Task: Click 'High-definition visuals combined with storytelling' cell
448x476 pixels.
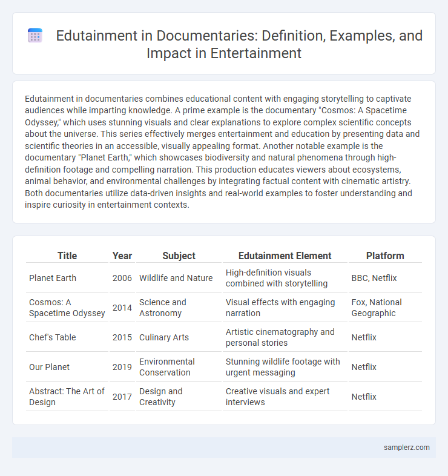Action: coord(285,278)
